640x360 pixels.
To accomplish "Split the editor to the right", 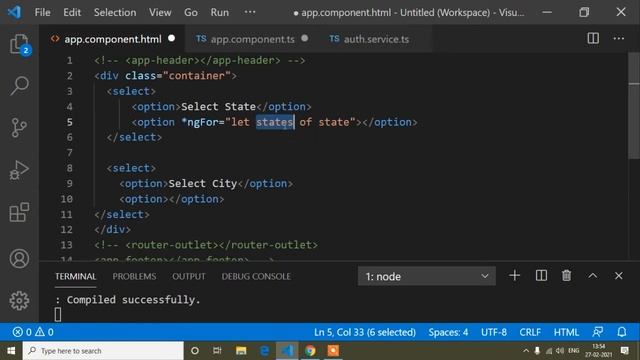I will pyautogui.click(x=593, y=38).
